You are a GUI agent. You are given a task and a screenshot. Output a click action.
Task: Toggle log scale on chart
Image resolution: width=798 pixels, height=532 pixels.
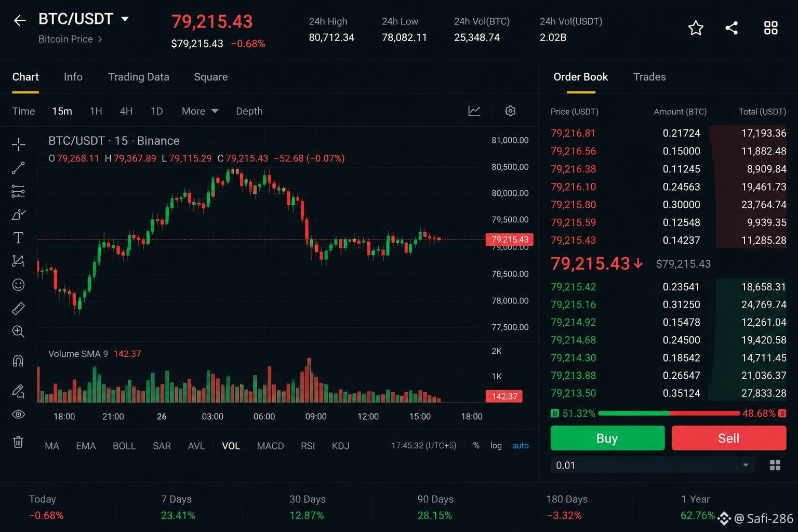pos(496,446)
